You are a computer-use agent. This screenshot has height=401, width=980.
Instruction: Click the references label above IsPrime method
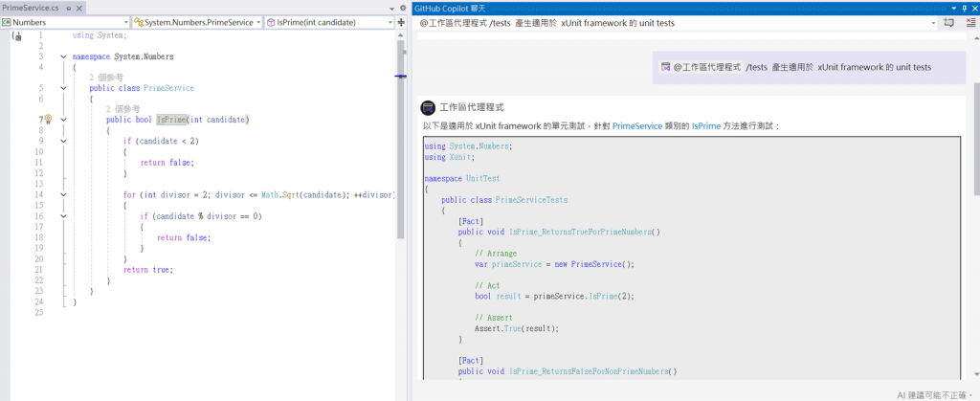(123, 109)
